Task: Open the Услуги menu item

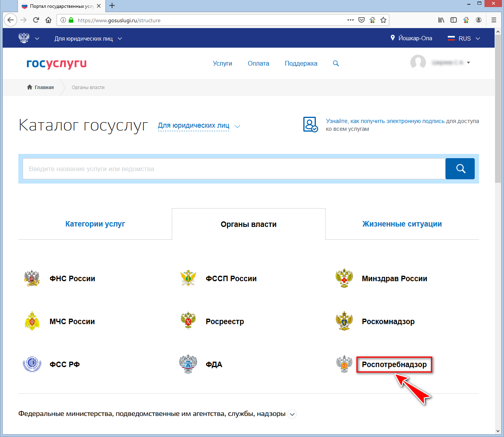Action: point(223,63)
